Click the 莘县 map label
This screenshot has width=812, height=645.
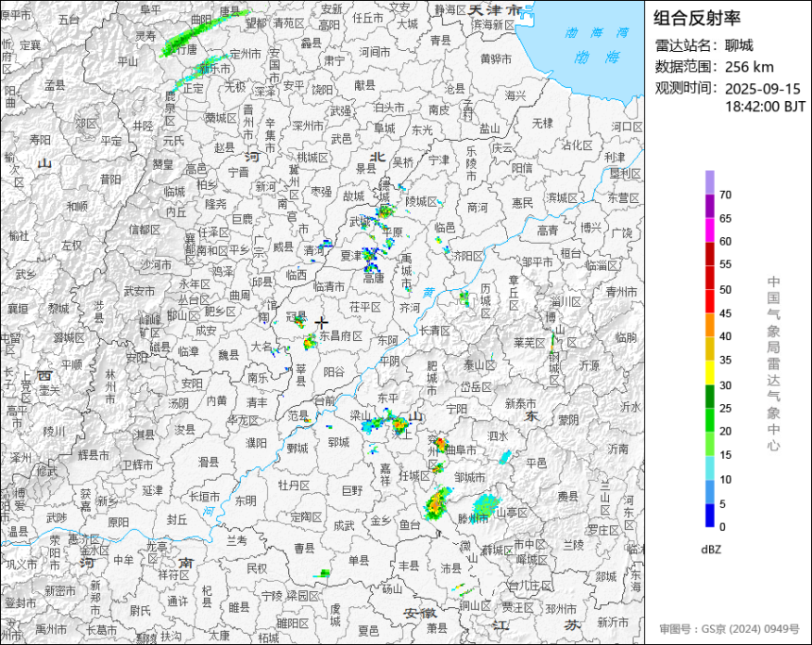(x=301, y=376)
